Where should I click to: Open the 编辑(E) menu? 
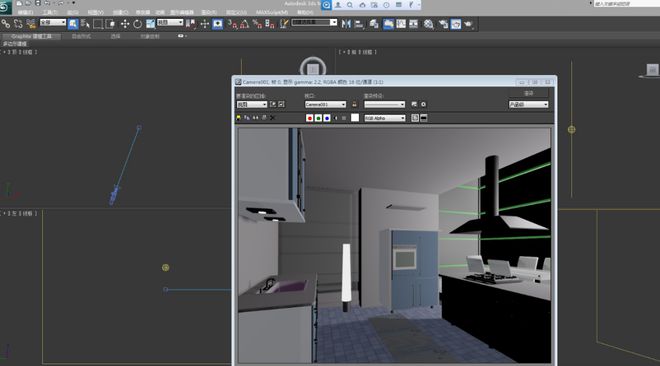(x=25, y=12)
